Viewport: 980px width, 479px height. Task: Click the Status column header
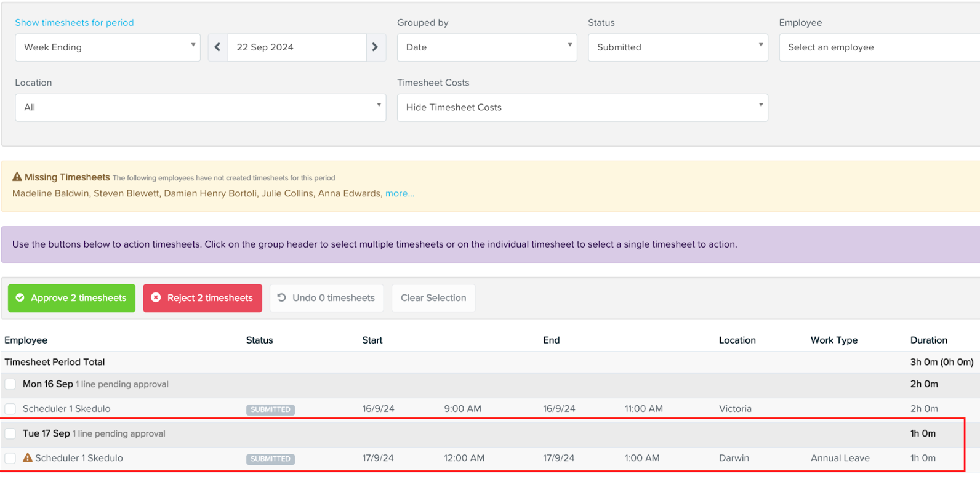(259, 340)
